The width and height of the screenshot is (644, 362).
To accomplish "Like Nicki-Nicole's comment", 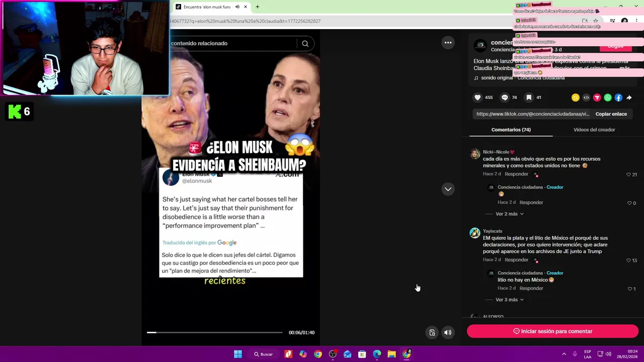I will (628, 174).
